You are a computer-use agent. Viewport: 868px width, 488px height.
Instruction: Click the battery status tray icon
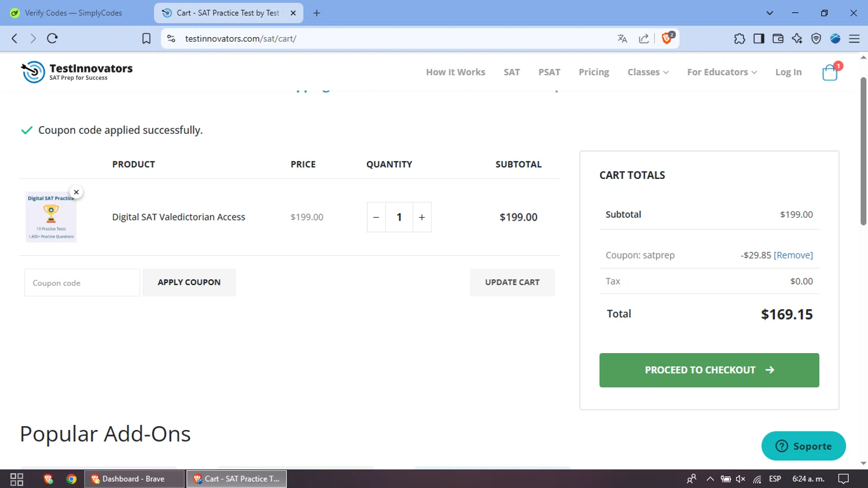tap(726, 479)
